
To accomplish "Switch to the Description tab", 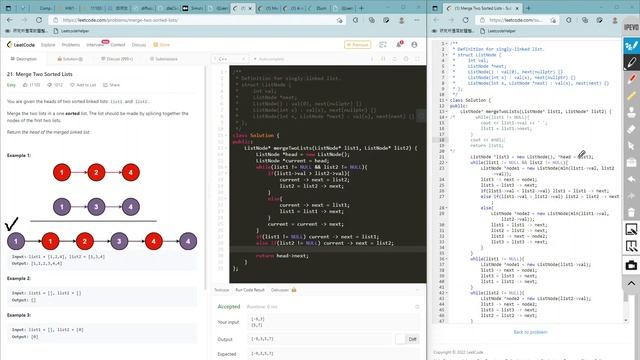I will coord(24,59).
